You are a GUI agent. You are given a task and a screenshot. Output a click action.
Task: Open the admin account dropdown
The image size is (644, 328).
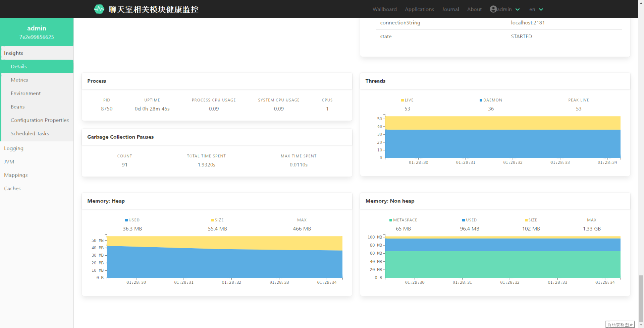[x=505, y=9]
